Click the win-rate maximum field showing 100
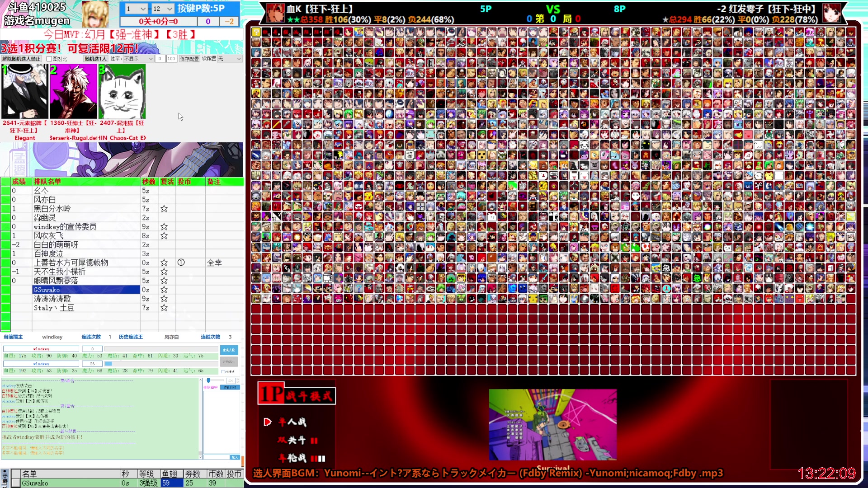 171,59
